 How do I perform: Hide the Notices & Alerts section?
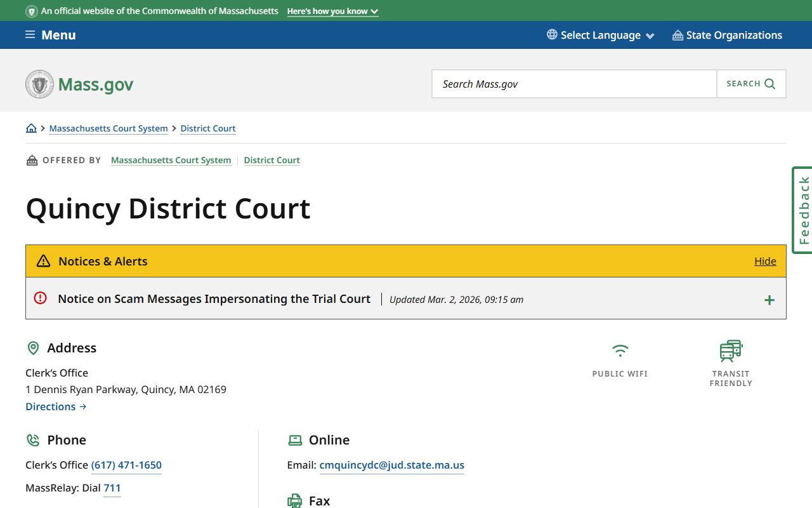(x=765, y=261)
